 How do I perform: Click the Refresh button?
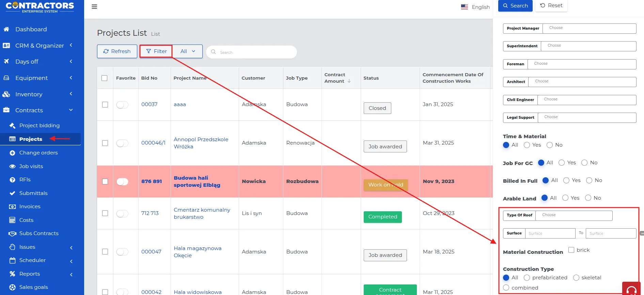click(x=117, y=51)
